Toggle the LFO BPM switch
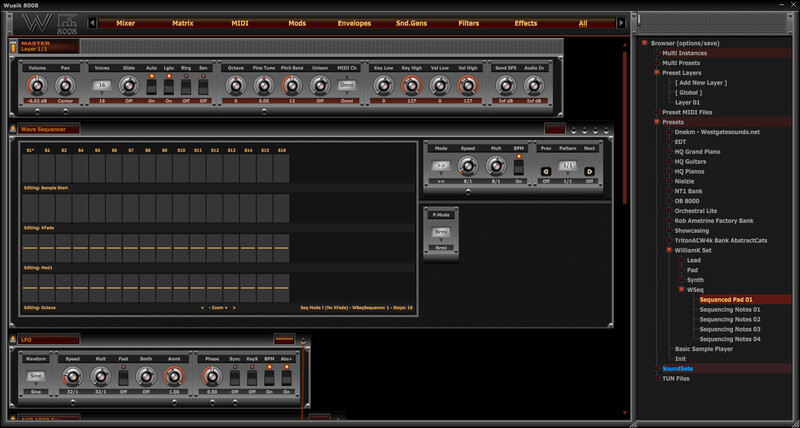Screen dimensions: 800x428 coord(269,378)
